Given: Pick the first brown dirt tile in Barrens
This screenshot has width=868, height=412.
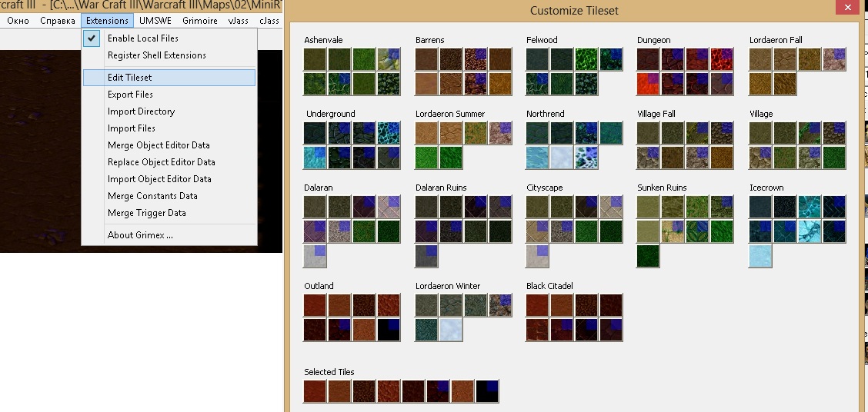Looking at the screenshot, I should pyautogui.click(x=427, y=59).
